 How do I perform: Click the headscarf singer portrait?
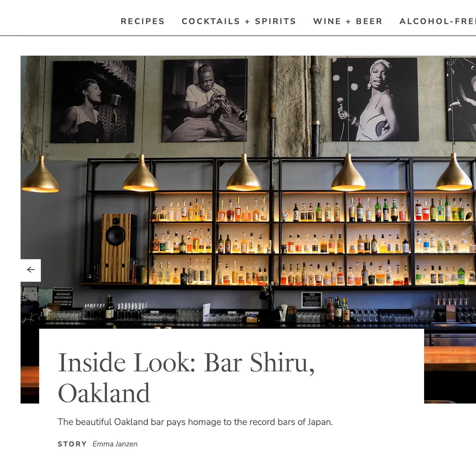375,99
